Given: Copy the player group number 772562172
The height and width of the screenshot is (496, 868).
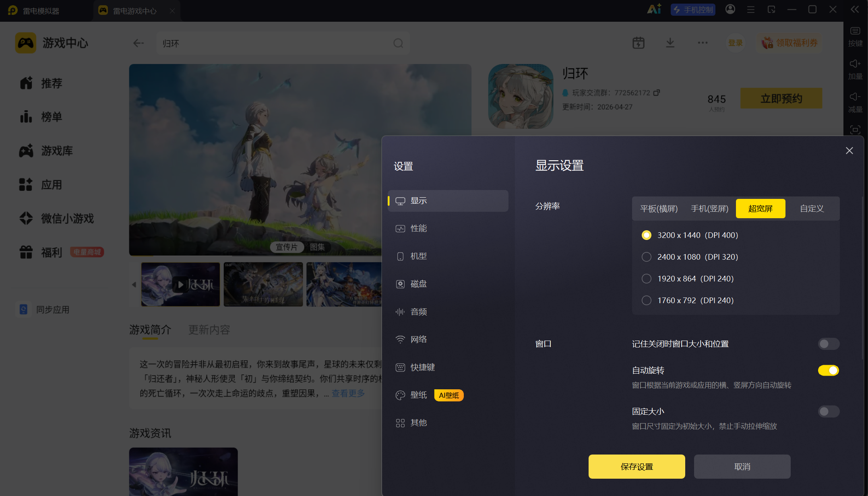Looking at the screenshot, I should [657, 93].
